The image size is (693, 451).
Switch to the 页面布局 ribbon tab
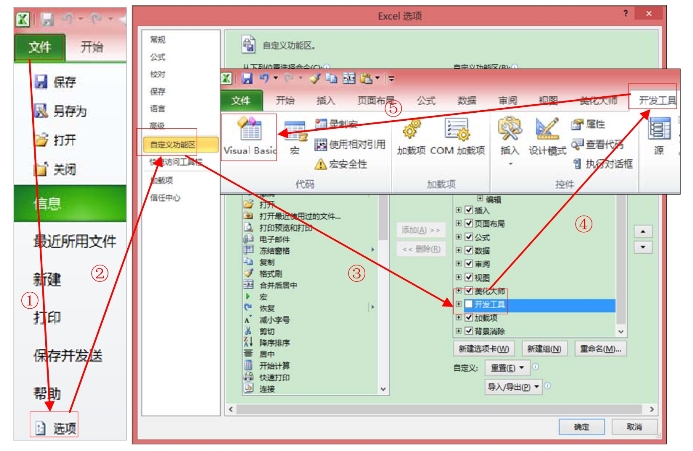click(376, 101)
